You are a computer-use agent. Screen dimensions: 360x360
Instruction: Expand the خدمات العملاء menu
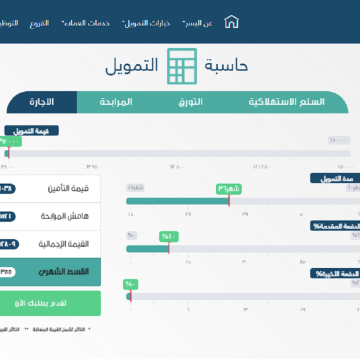(x=86, y=23)
